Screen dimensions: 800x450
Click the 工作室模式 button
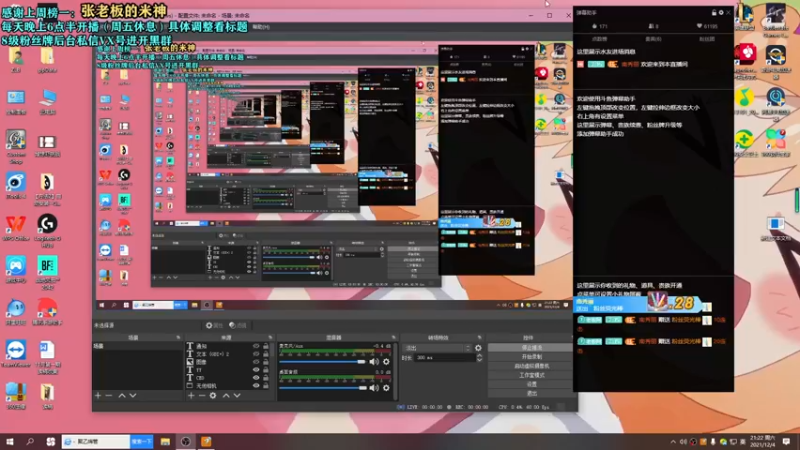click(x=531, y=375)
